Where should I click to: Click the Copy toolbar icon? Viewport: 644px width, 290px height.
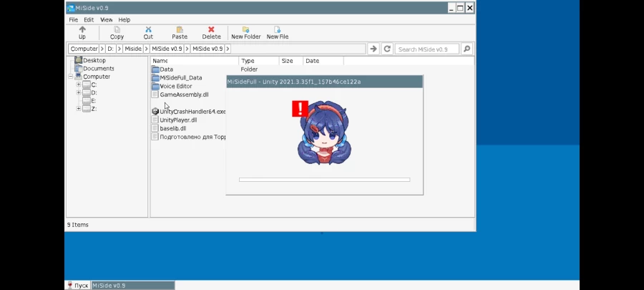point(117,30)
